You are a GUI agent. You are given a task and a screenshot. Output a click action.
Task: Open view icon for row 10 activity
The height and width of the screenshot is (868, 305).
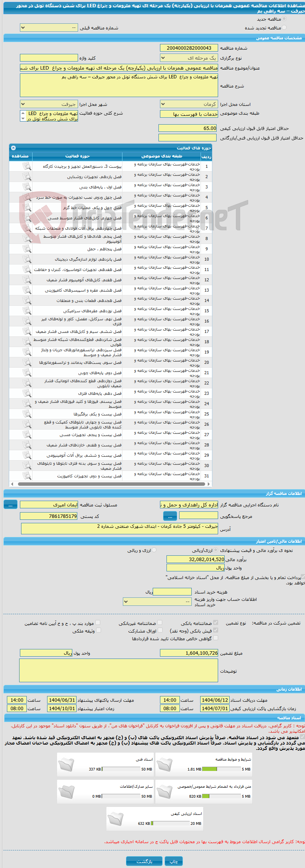(26, 259)
